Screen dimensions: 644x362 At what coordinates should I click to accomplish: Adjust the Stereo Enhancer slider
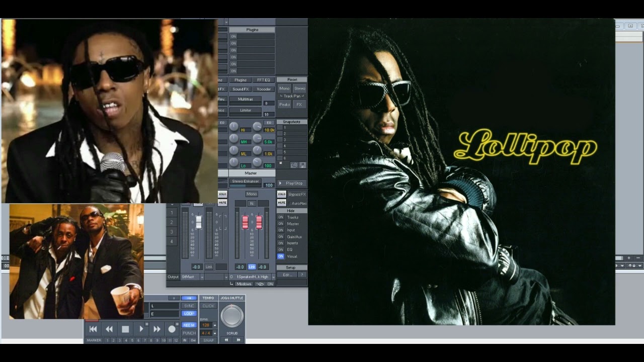coord(246,186)
